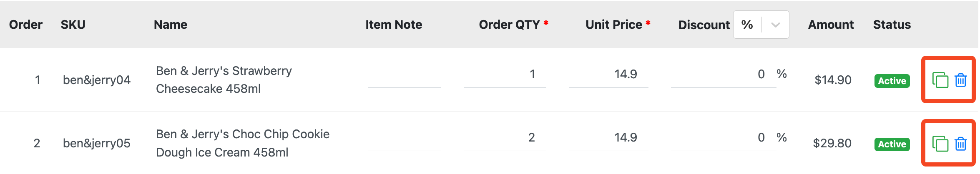
Task: Click Unit Price field for ben&jerry04
Action: pos(608,75)
